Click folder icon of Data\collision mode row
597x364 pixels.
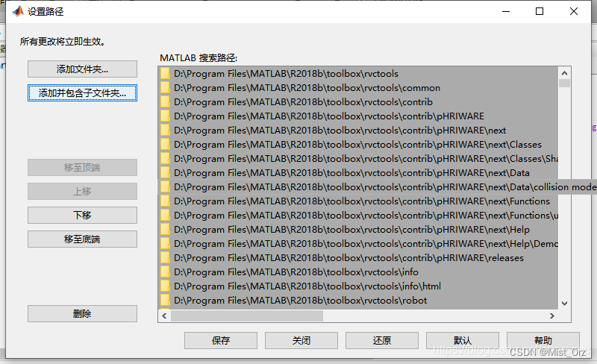(165, 186)
